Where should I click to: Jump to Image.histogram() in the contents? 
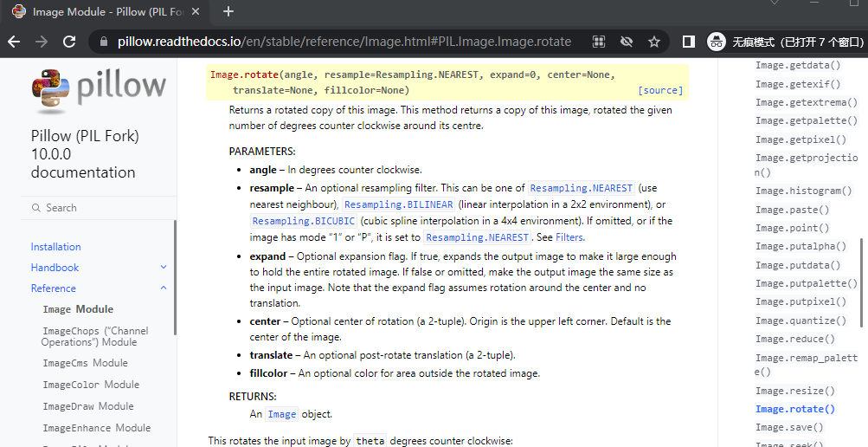[804, 191]
